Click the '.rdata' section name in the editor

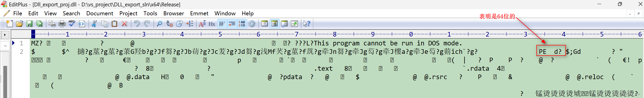[x=478, y=68]
